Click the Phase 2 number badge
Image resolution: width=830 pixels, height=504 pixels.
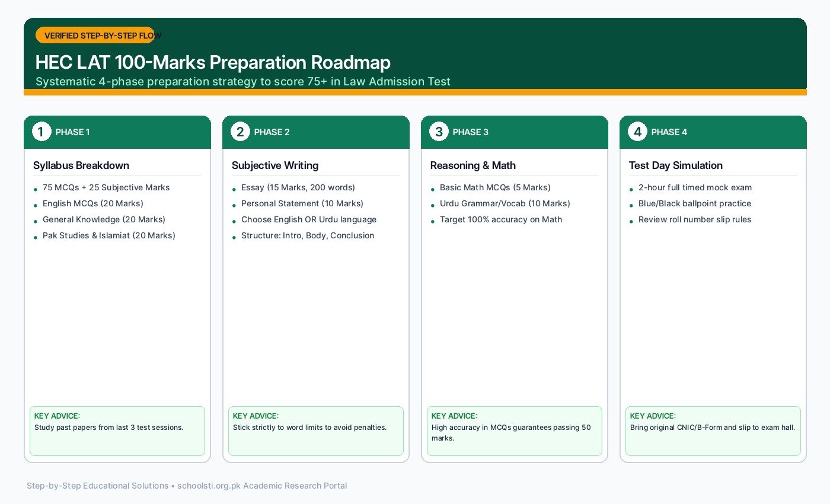click(x=240, y=132)
